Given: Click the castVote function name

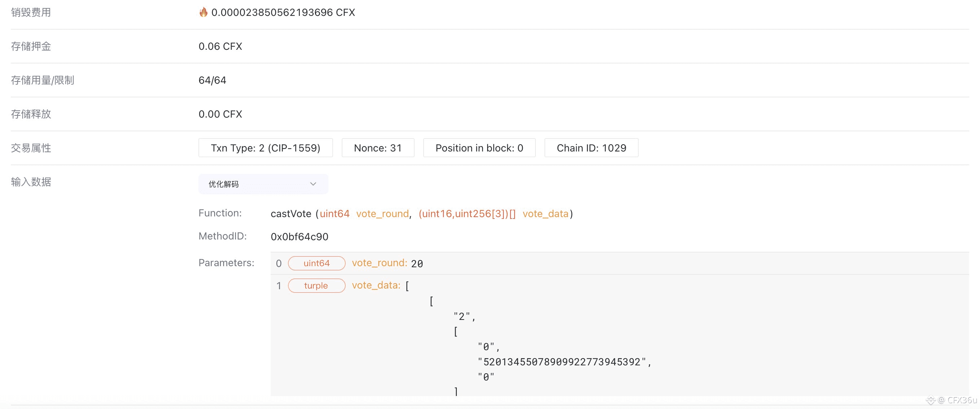Looking at the screenshot, I should coord(291,214).
